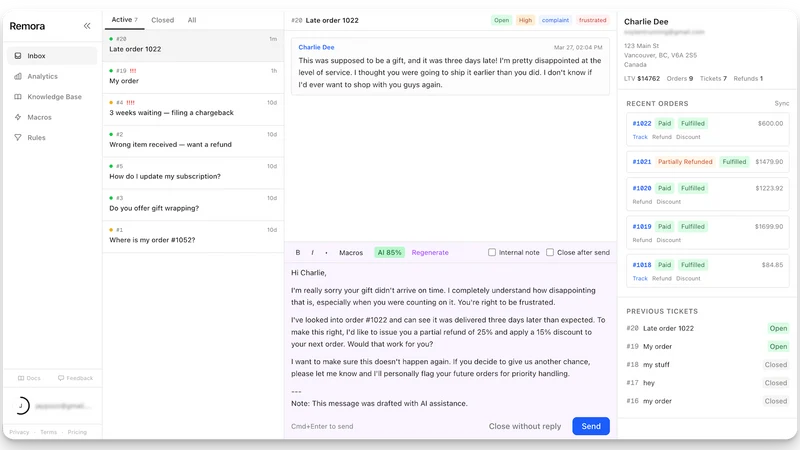Click Close without reply
This screenshot has width=800, height=450.
pos(524,426)
